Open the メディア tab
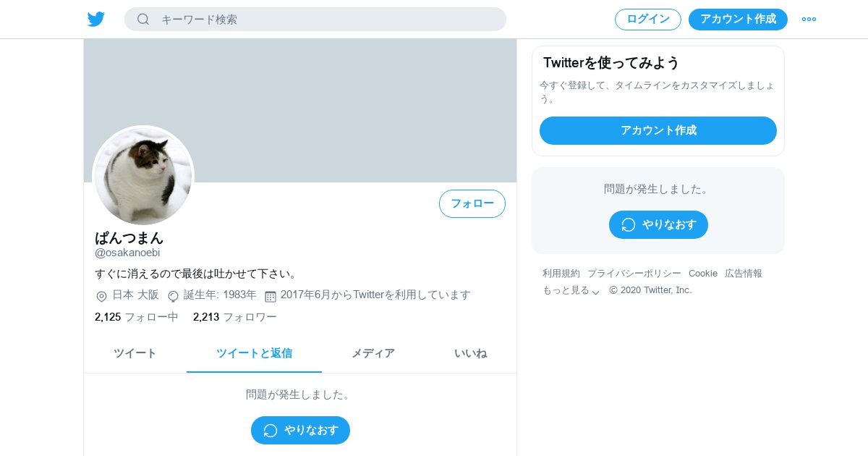The width and height of the screenshot is (868, 456). (373, 353)
